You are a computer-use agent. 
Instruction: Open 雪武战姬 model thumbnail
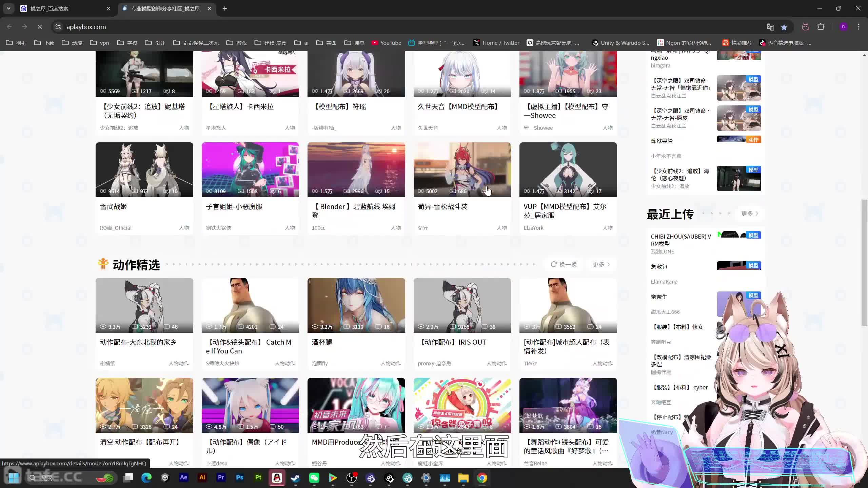tap(144, 170)
